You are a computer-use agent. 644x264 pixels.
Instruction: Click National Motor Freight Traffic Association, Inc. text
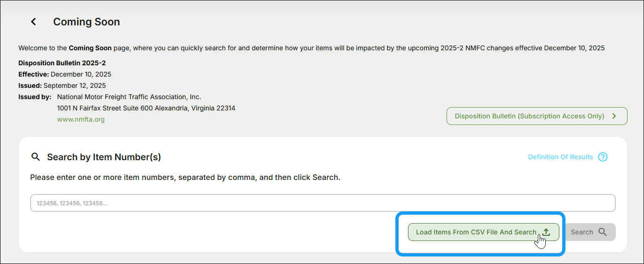click(x=129, y=97)
